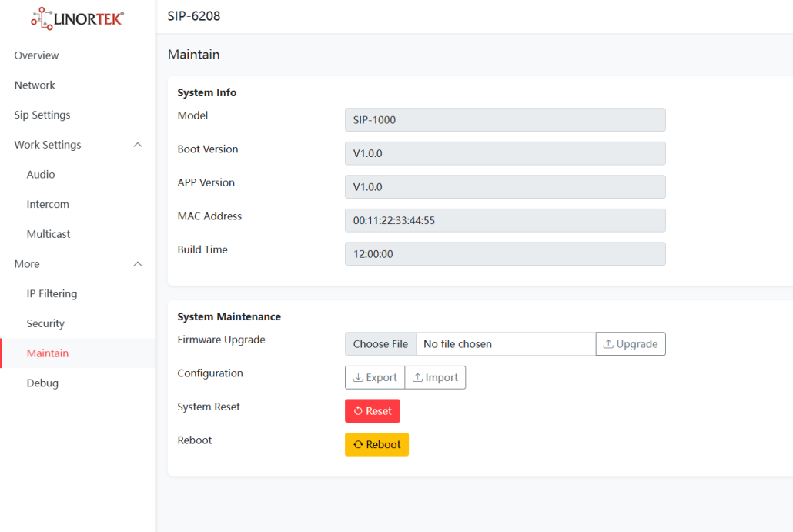Image resolution: width=793 pixels, height=532 pixels.
Task: Open Sip Settings page
Action: tap(42, 115)
